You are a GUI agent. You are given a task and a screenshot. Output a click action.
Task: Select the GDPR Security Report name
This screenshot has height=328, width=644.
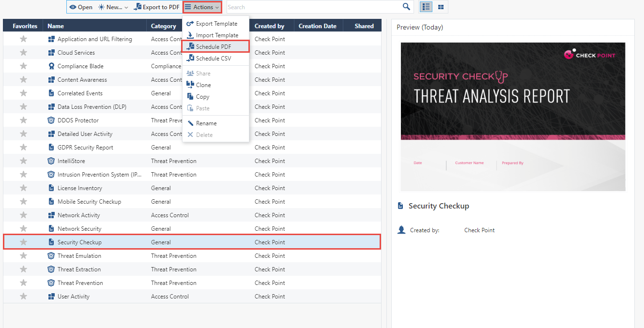pyautogui.click(x=85, y=148)
